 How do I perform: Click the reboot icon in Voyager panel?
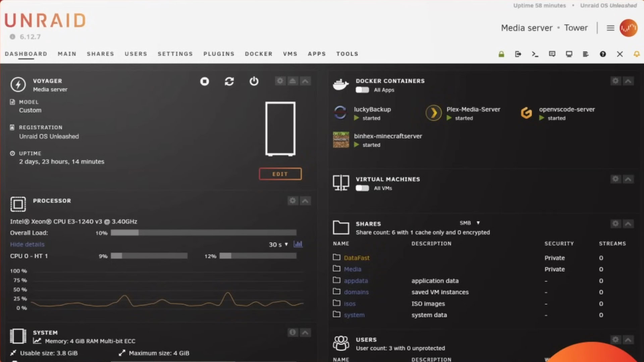229,81
